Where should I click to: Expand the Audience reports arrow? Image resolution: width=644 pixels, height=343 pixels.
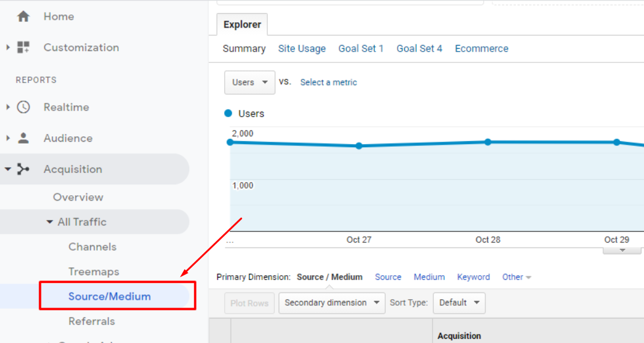pyautogui.click(x=8, y=138)
